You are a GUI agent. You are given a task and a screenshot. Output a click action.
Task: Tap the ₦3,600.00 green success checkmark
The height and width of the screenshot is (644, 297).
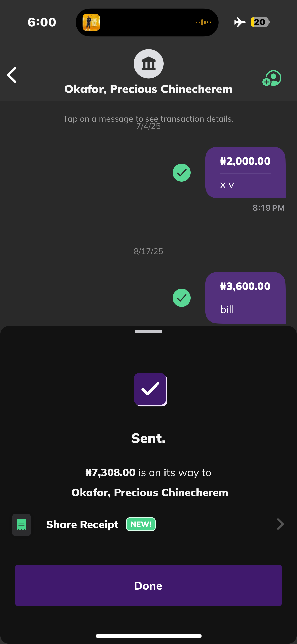[181, 298]
